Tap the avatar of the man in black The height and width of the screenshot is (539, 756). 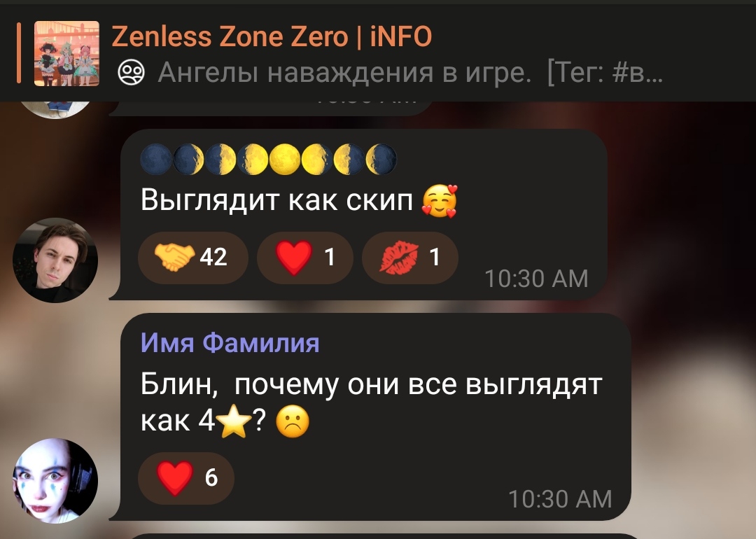[55, 260]
